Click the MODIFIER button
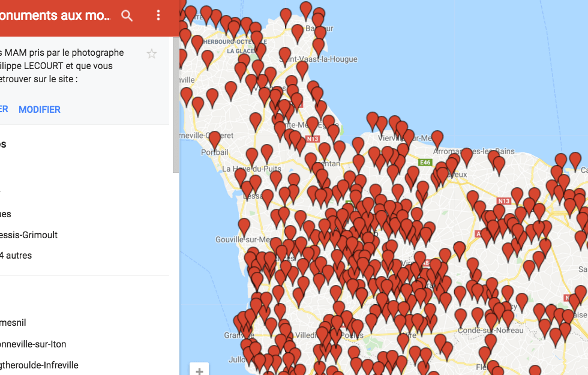Viewport: 588px width, 375px height. pyautogui.click(x=40, y=109)
